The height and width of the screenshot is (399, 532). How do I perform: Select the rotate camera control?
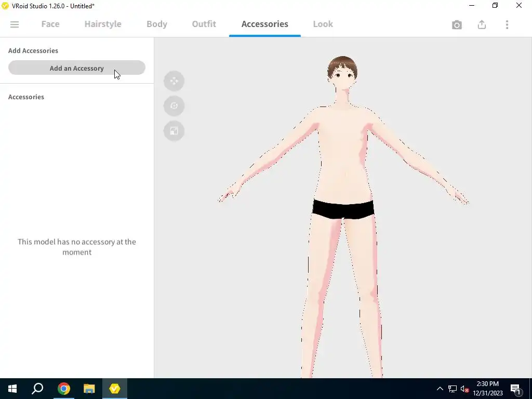pos(174,106)
